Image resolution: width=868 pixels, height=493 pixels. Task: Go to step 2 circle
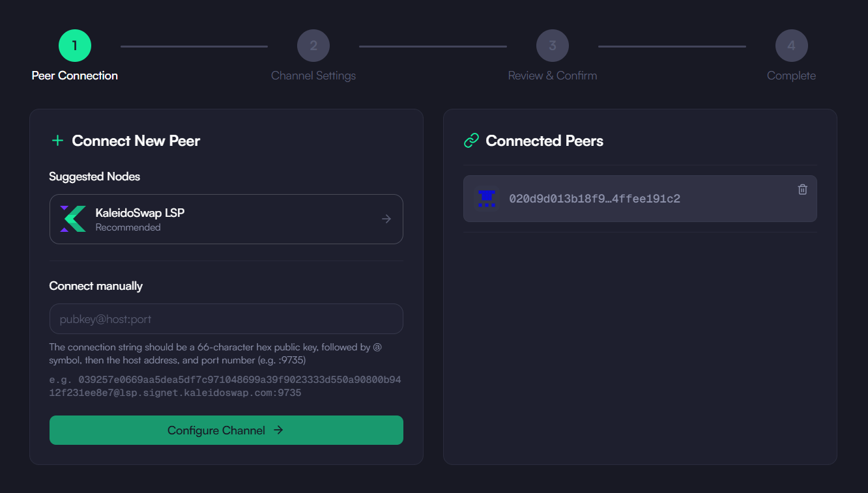[313, 46]
